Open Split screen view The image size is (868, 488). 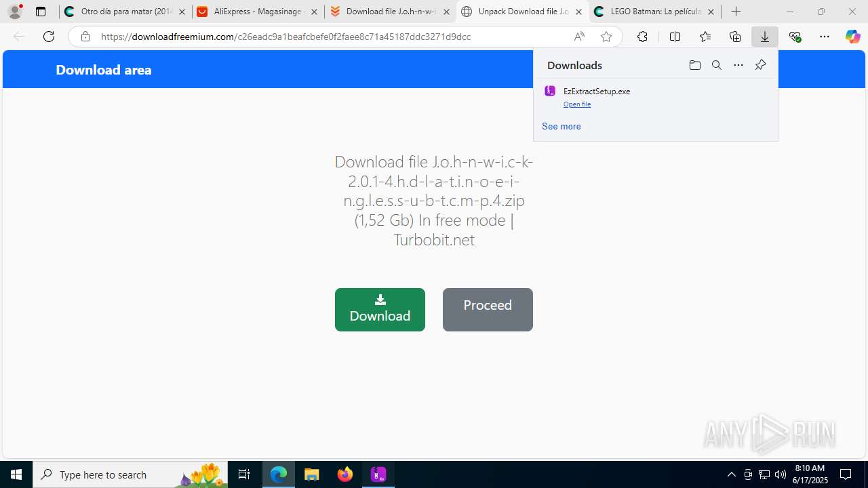[675, 37]
